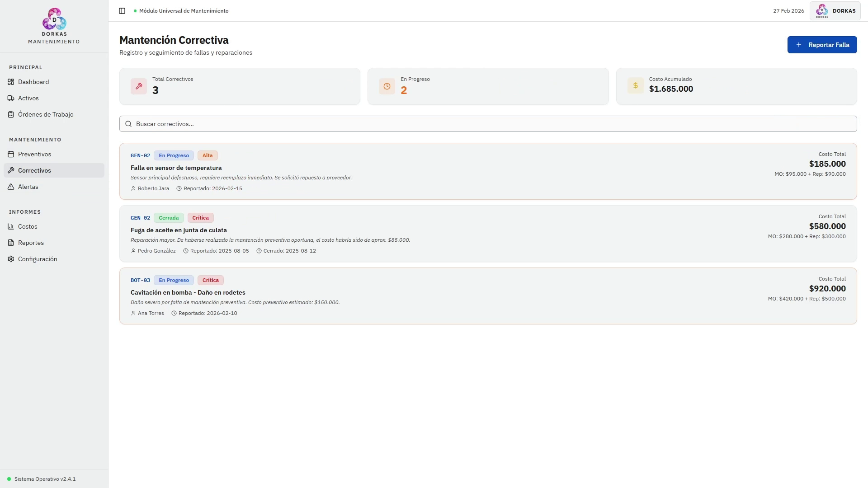Image resolution: width=868 pixels, height=488 pixels.
Task: Click the Preventivos calendar icon
Action: coord(11,154)
